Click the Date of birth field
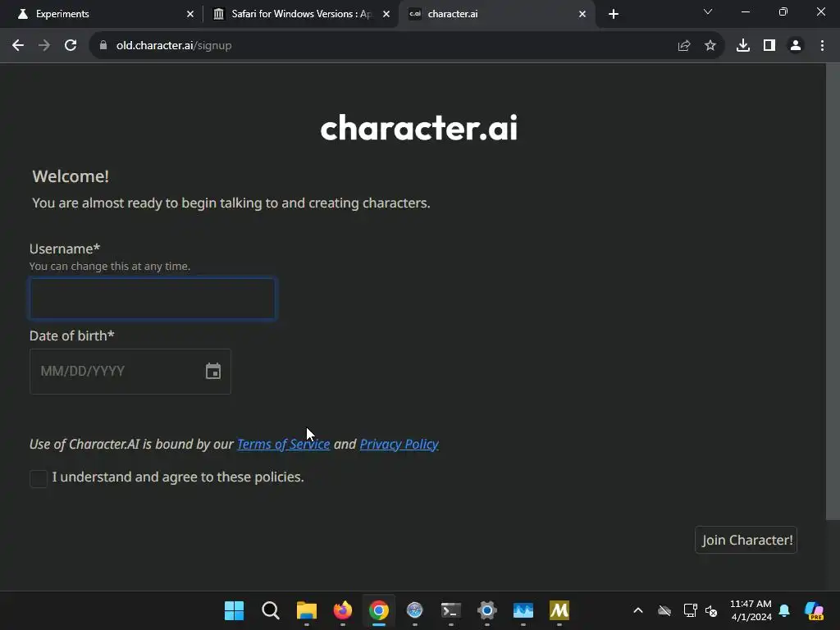 pyautogui.click(x=130, y=372)
